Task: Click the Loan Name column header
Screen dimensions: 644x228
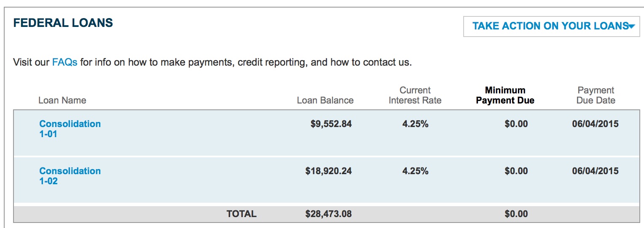Action: click(62, 100)
